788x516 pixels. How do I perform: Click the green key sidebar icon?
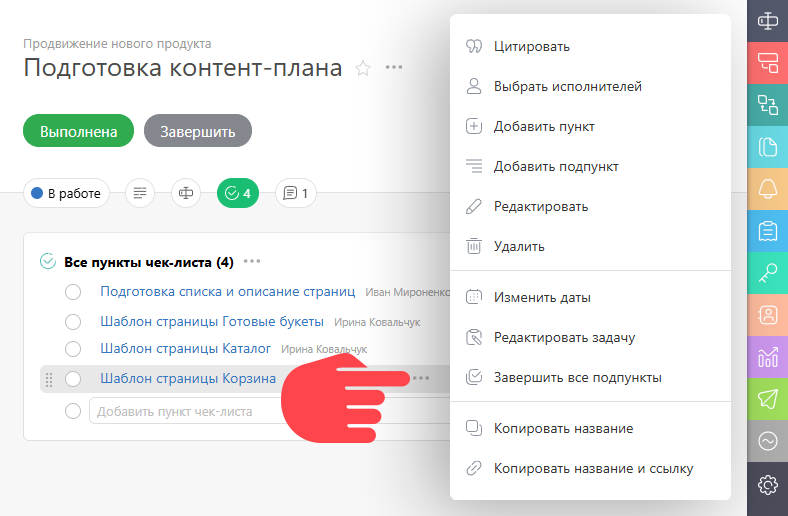767,273
